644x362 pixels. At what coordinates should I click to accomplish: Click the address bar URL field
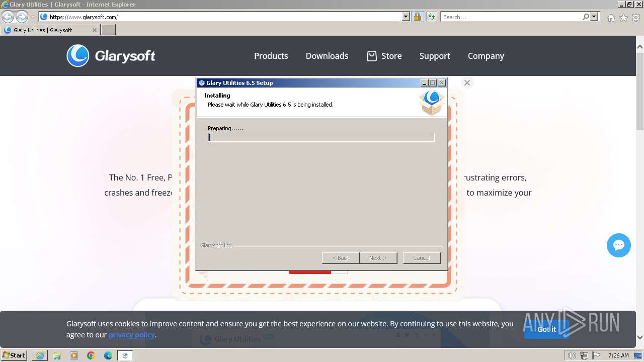(x=225, y=17)
